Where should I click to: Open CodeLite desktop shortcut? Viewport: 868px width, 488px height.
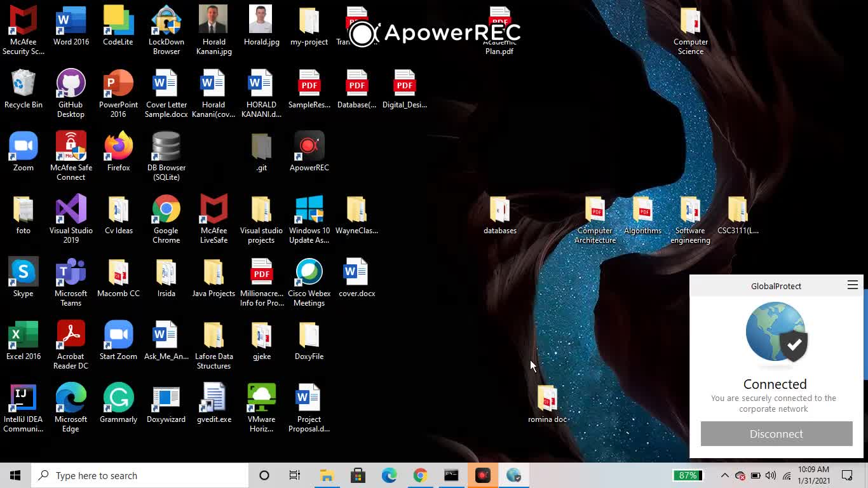118,25
